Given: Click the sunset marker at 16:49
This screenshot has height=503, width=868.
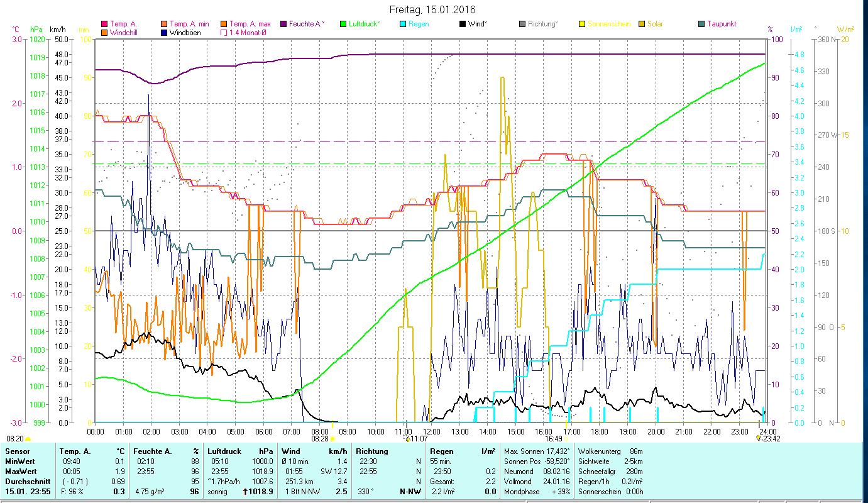Looking at the screenshot, I should pyautogui.click(x=566, y=439).
